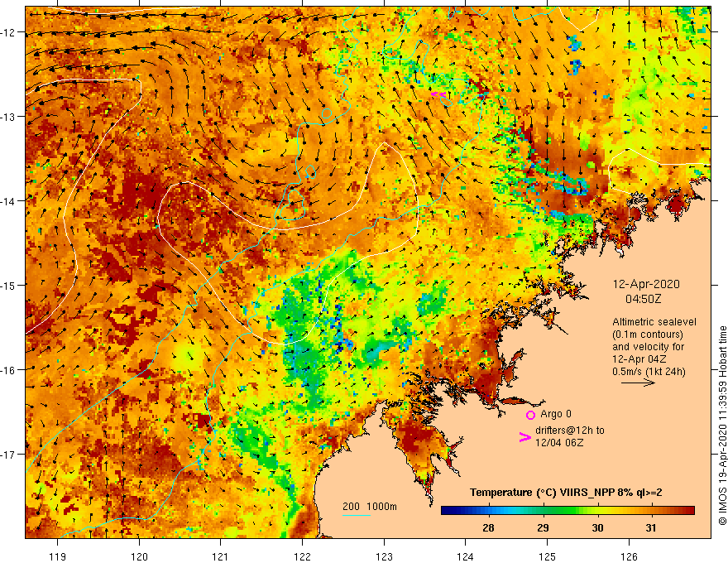The height and width of the screenshot is (563, 728).
Task: Click the -16 latitude axis label
Action: pyautogui.click(x=8, y=370)
